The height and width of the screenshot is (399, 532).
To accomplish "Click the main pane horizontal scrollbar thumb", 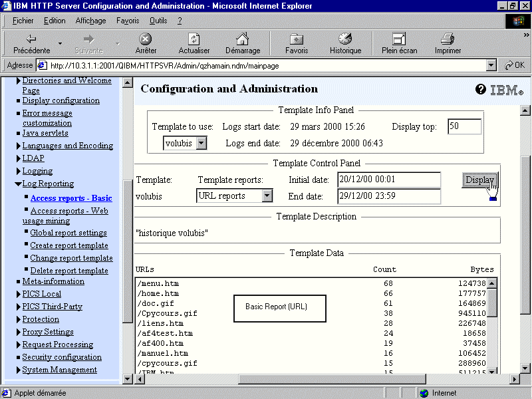I will tap(332, 379).
